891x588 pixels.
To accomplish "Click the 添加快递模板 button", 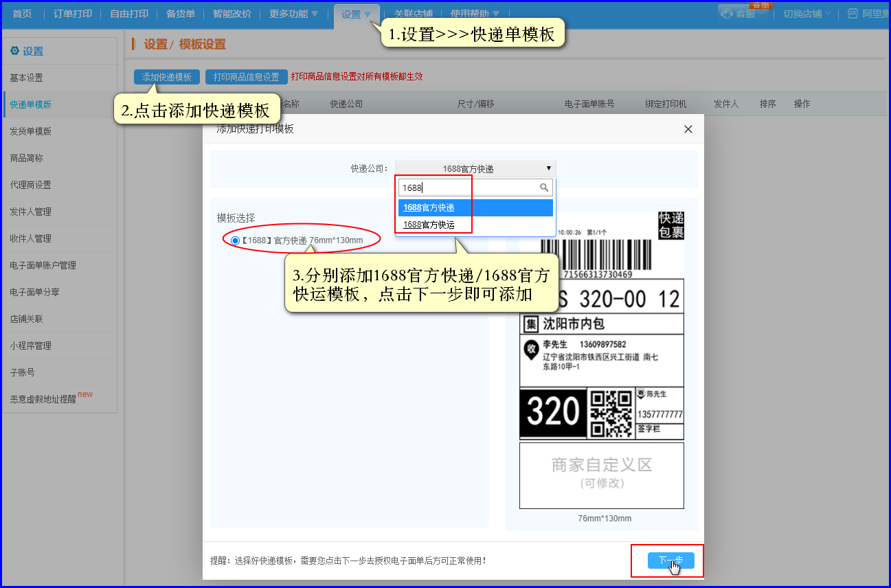I will click(167, 77).
